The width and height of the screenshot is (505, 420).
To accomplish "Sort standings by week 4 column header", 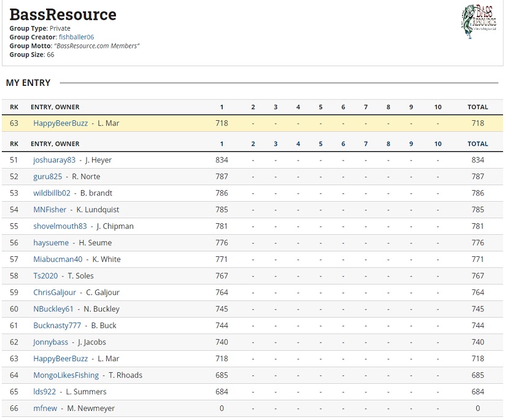I will click(x=298, y=144).
